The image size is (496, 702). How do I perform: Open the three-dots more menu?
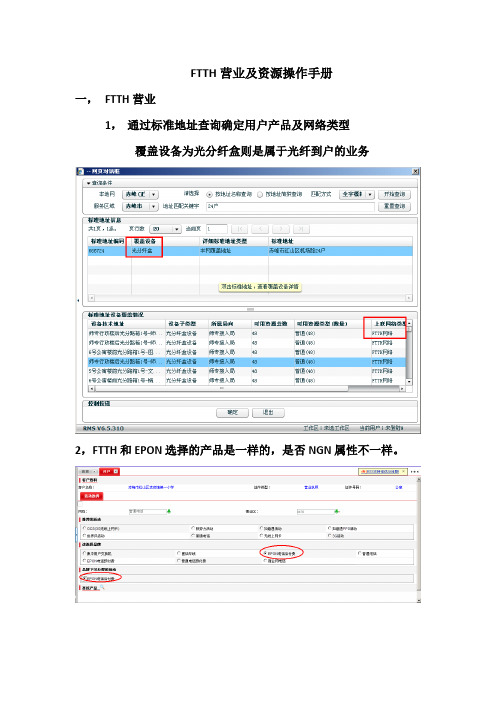pyautogui.click(x=415, y=471)
